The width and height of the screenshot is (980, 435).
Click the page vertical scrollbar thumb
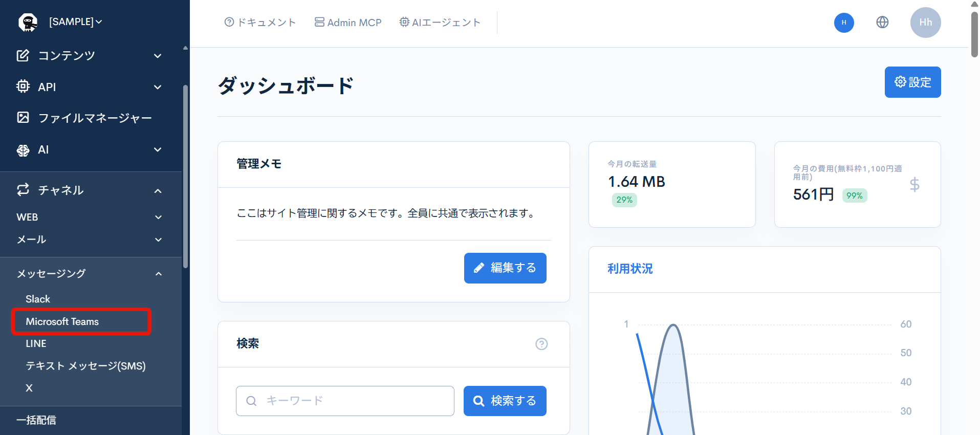tap(974, 34)
